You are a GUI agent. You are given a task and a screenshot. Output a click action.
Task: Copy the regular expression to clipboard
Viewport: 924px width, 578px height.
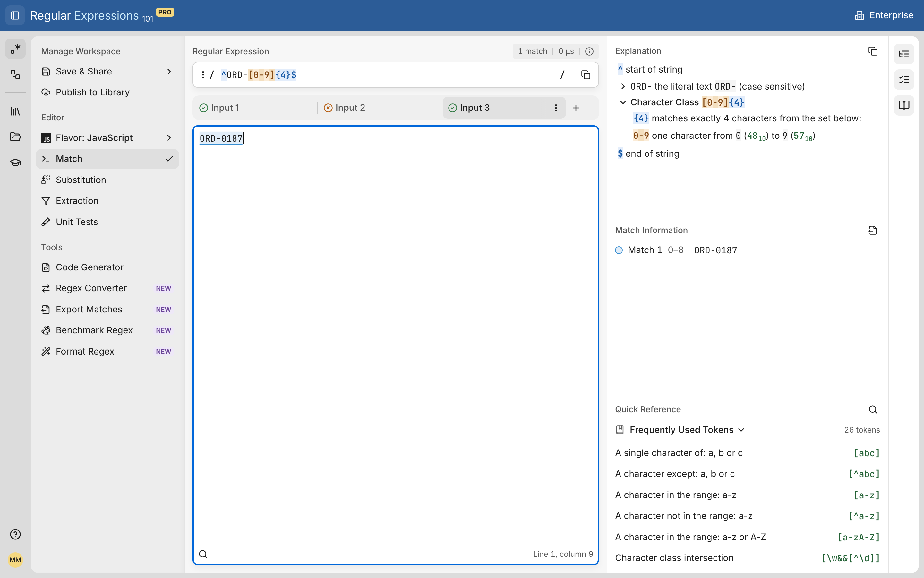[586, 74]
